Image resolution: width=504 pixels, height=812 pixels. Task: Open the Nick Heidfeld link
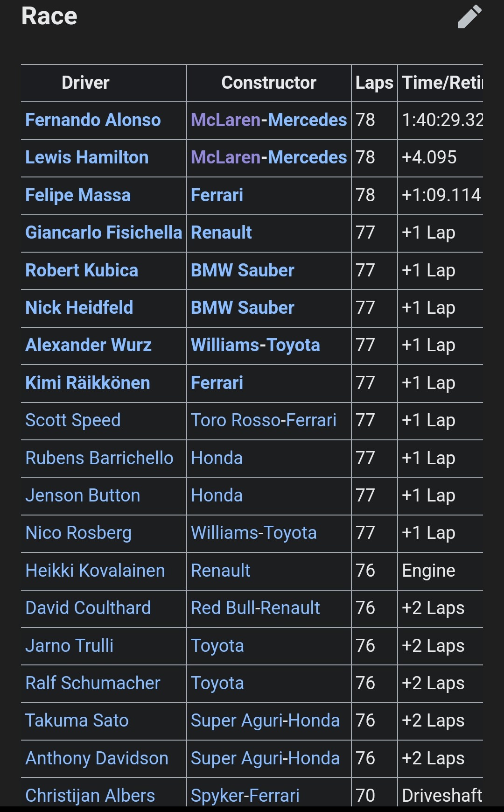(x=79, y=308)
